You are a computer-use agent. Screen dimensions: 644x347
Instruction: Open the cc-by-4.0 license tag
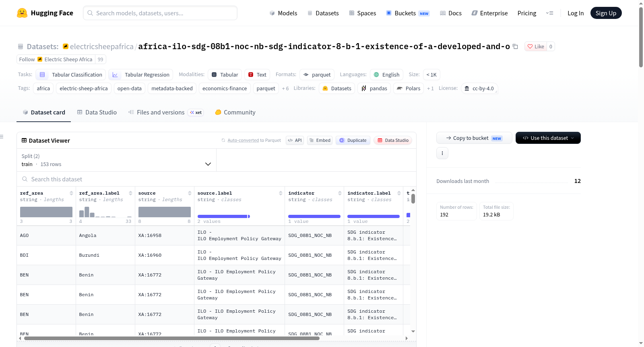[x=479, y=88]
